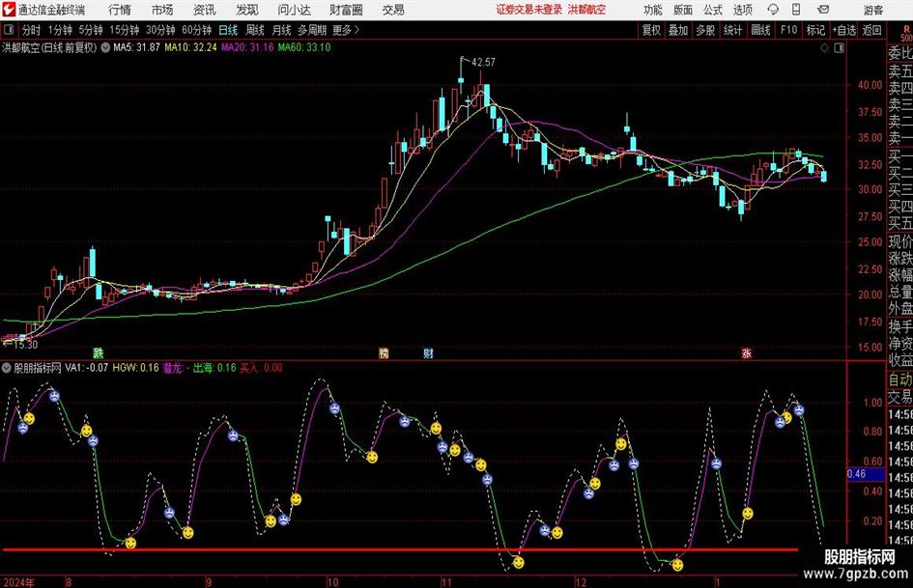Open the 发现 menu
Viewport: 913px width, 588px height.
point(247,10)
